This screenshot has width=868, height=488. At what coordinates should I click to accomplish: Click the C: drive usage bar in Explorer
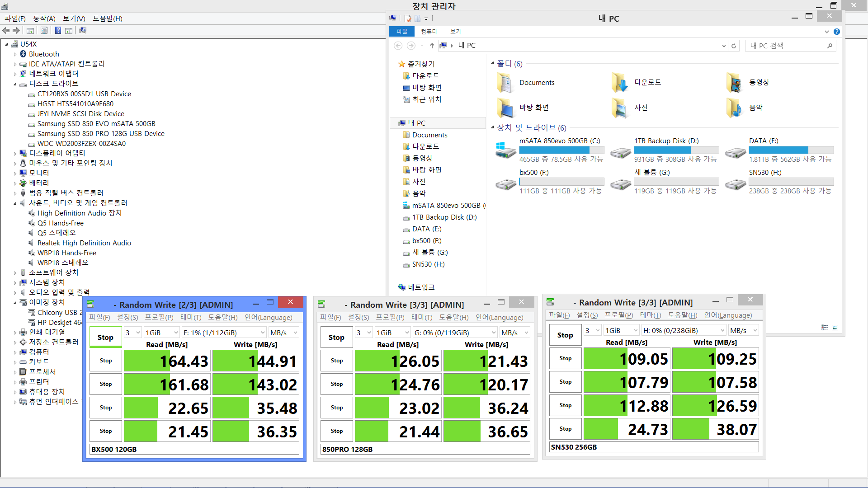561,150
